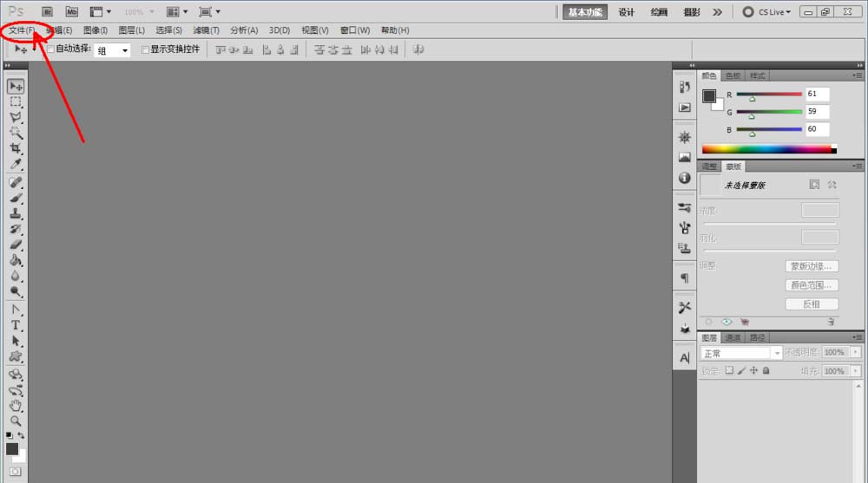
Task: Select the History Brush tool
Action: [x=16, y=229]
